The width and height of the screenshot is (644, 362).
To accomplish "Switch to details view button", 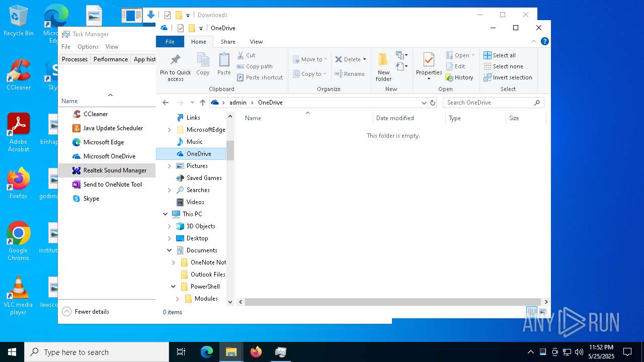I will click(x=532, y=312).
